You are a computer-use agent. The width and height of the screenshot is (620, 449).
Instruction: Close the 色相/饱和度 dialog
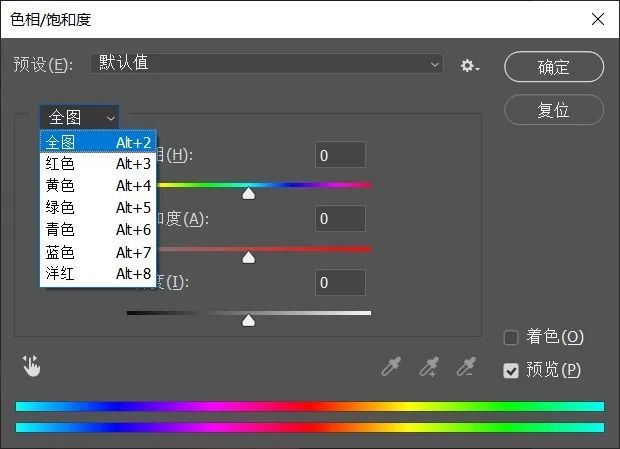tap(597, 19)
